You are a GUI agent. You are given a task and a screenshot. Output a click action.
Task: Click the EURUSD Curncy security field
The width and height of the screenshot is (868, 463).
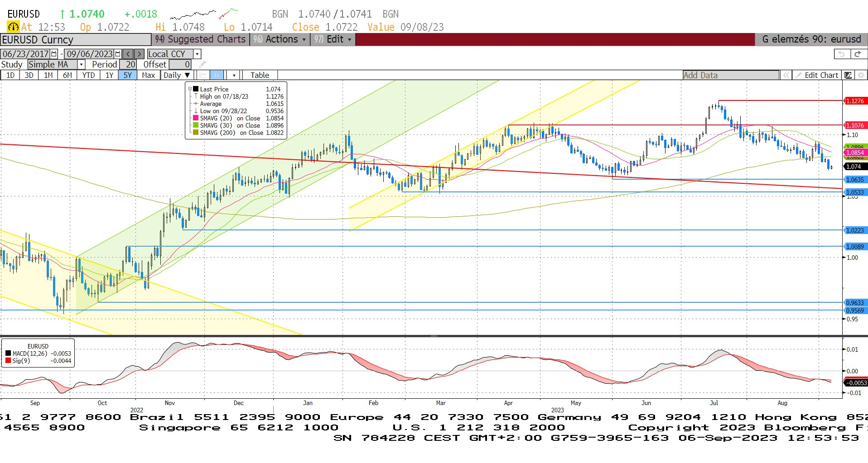(x=76, y=40)
